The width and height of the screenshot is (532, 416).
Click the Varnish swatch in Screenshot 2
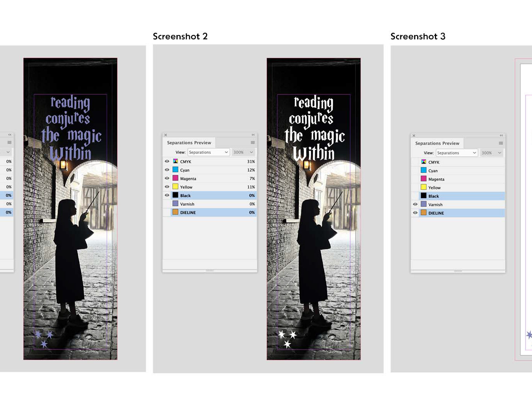(175, 204)
